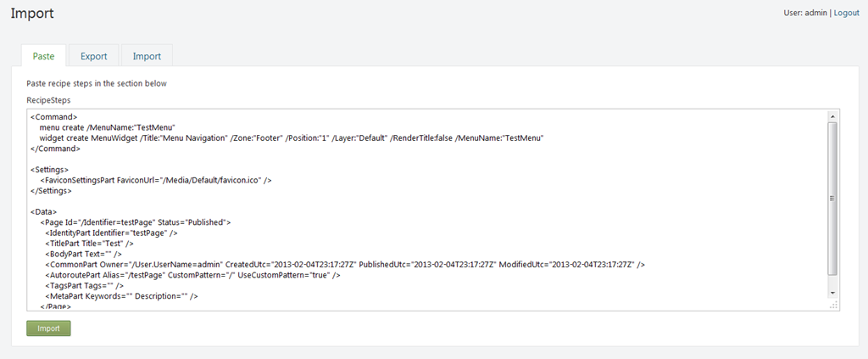
Task: Click the MetaPart Keywords line
Action: coord(121,296)
